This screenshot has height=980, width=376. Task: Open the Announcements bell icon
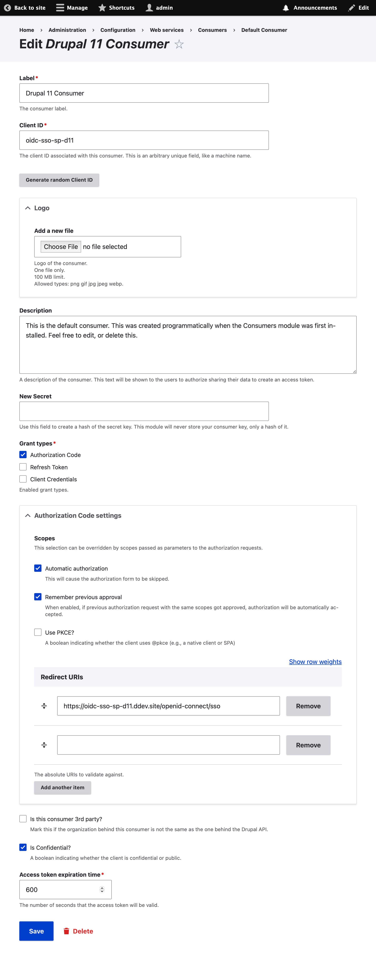(286, 8)
